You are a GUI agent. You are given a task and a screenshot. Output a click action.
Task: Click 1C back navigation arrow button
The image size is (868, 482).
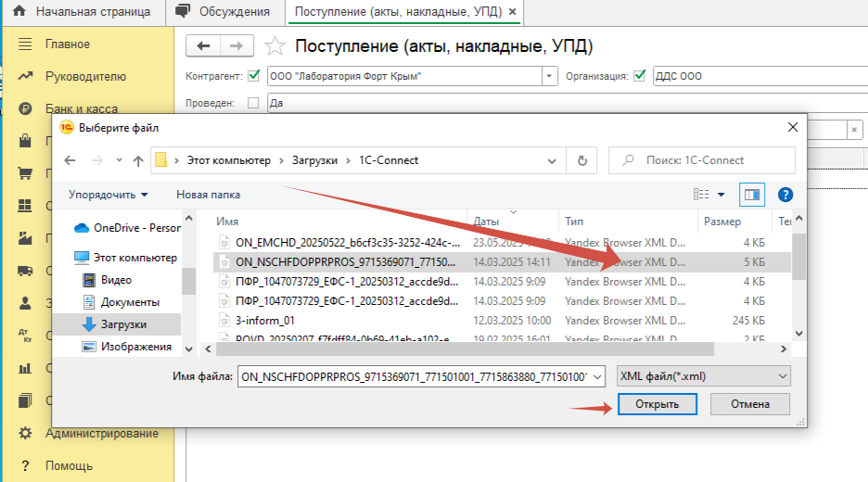(204, 46)
